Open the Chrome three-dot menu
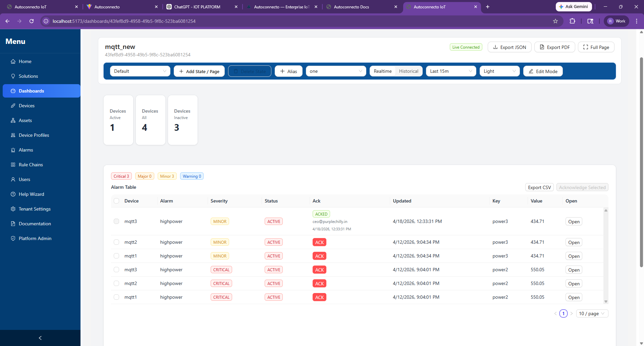The image size is (644, 346). click(x=637, y=21)
